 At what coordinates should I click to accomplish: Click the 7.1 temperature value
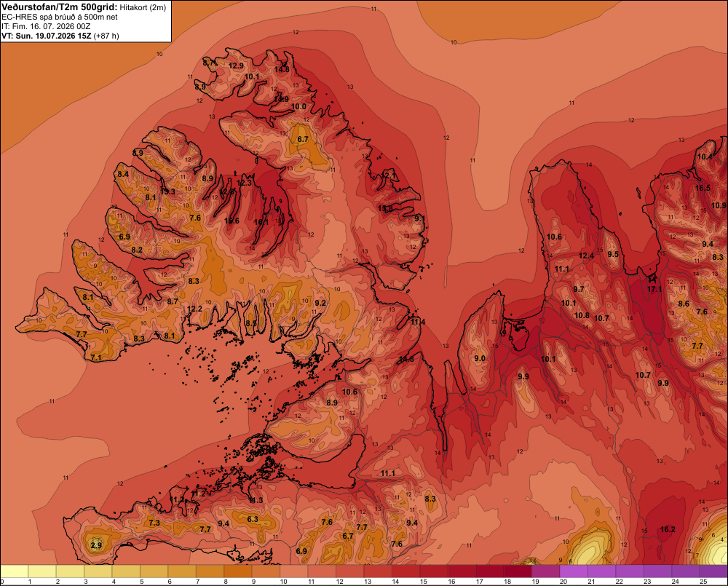pyautogui.click(x=96, y=357)
